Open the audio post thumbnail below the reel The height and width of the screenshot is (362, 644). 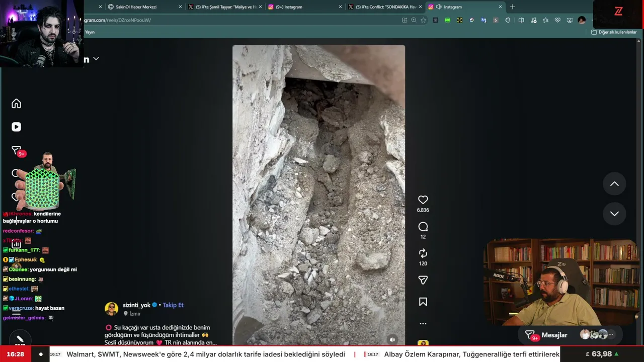423,344
